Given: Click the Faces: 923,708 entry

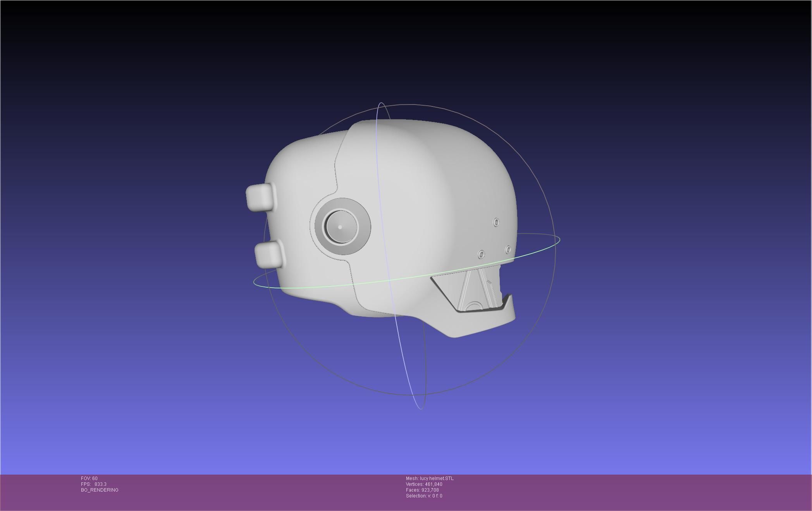Looking at the screenshot, I should click(422, 490).
